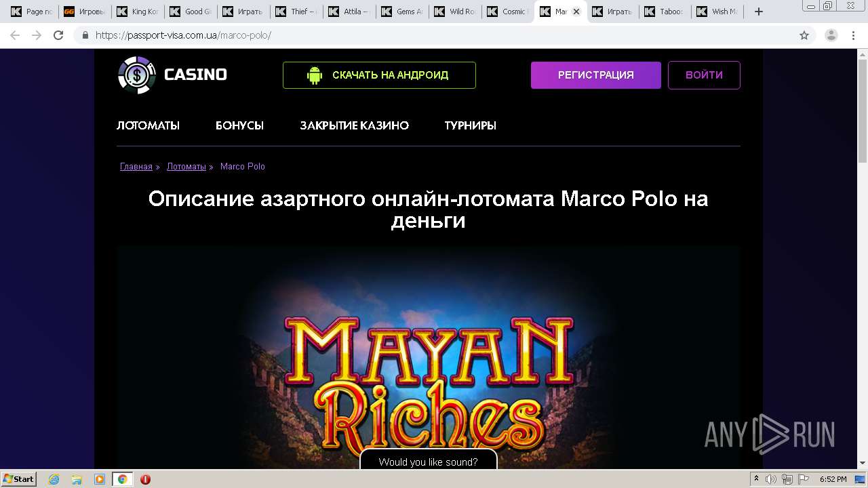Open Chrome three-dot menu
The height and width of the screenshot is (488, 868).
854,35
